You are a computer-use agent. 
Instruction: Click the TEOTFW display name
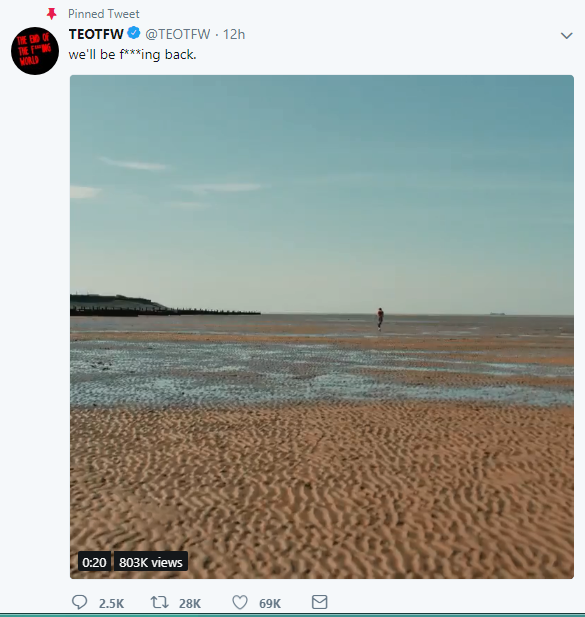click(96, 34)
